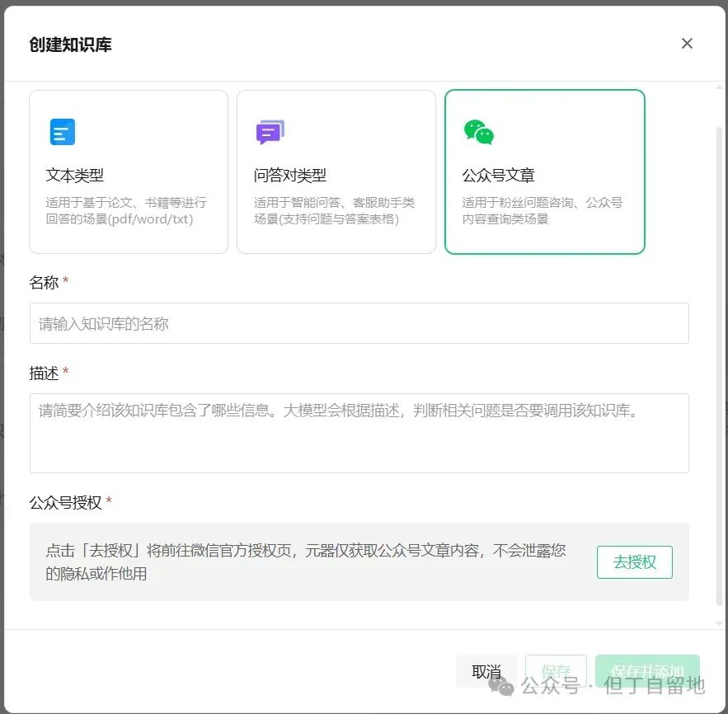Close the 创建知识库 dialog with the X
The height and width of the screenshot is (714, 728).
point(687,44)
